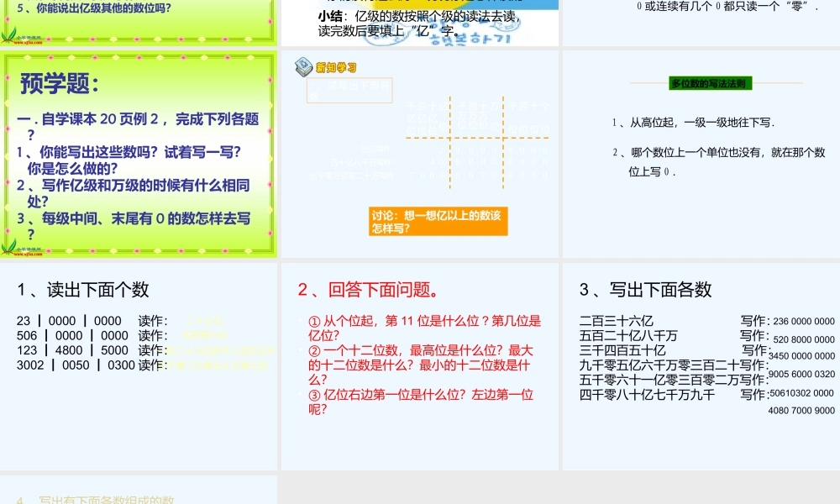Click the answer 520 8000 0000

(x=804, y=339)
